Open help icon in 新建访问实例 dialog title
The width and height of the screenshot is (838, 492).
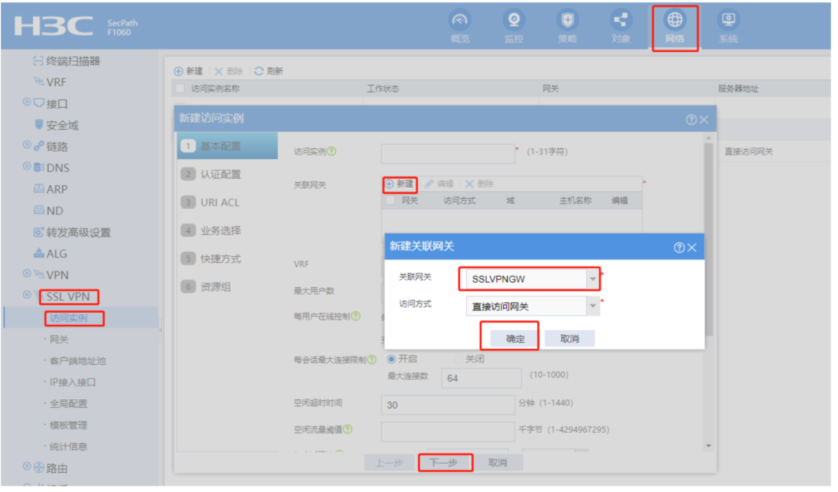691,120
